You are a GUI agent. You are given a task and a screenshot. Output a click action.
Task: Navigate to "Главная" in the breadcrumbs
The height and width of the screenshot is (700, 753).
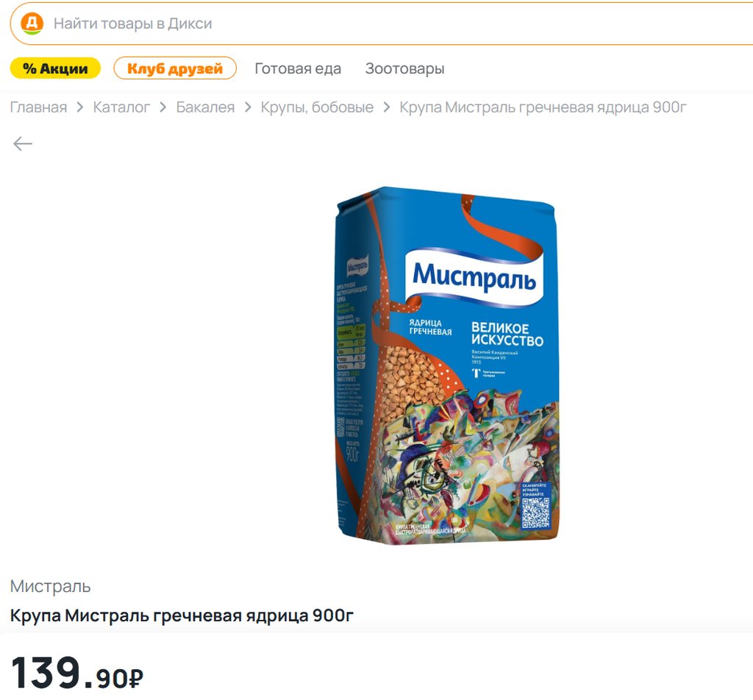[x=38, y=107]
